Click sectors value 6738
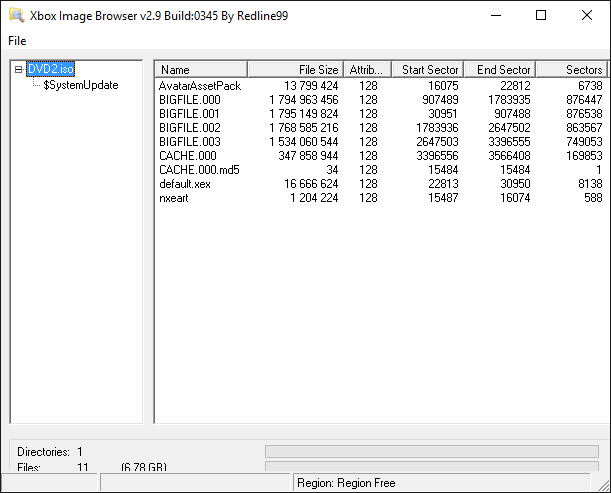The width and height of the screenshot is (611, 493). pos(590,85)
